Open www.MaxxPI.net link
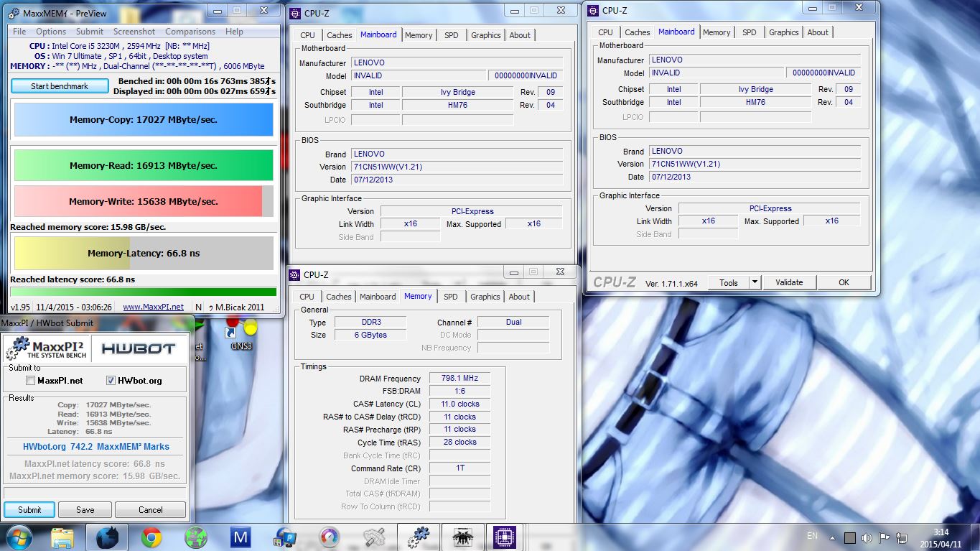Viewport: 980px width, 551px height. click(153, 307)
